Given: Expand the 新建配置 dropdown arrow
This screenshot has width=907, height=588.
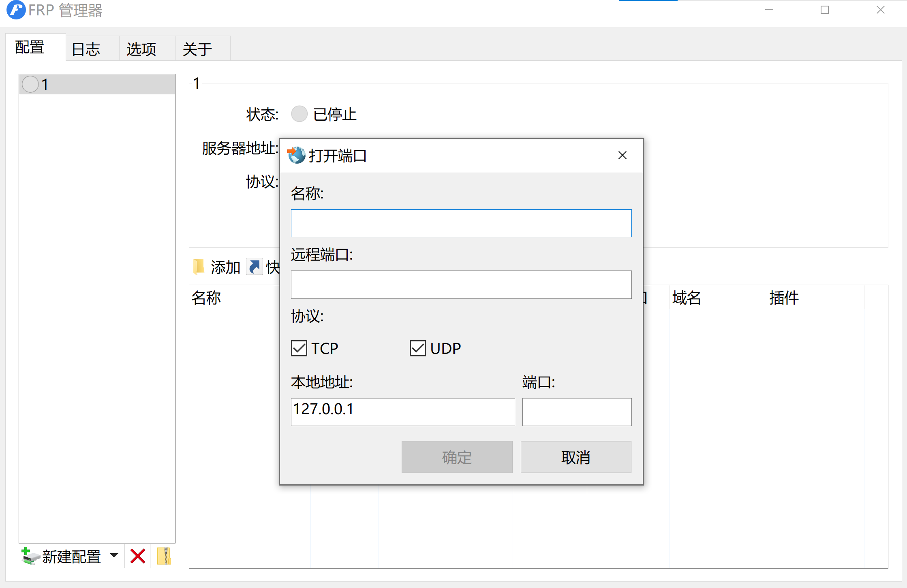Looking at the screenshot, I should coord(114,555).
